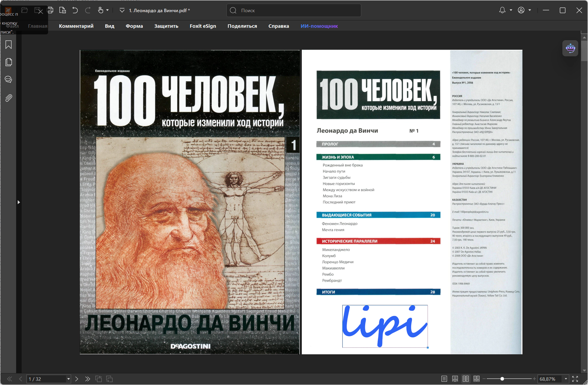The height and width of the screenshot is (385, 588).
Task: Select the Hand tool
Action: [101, 10]
